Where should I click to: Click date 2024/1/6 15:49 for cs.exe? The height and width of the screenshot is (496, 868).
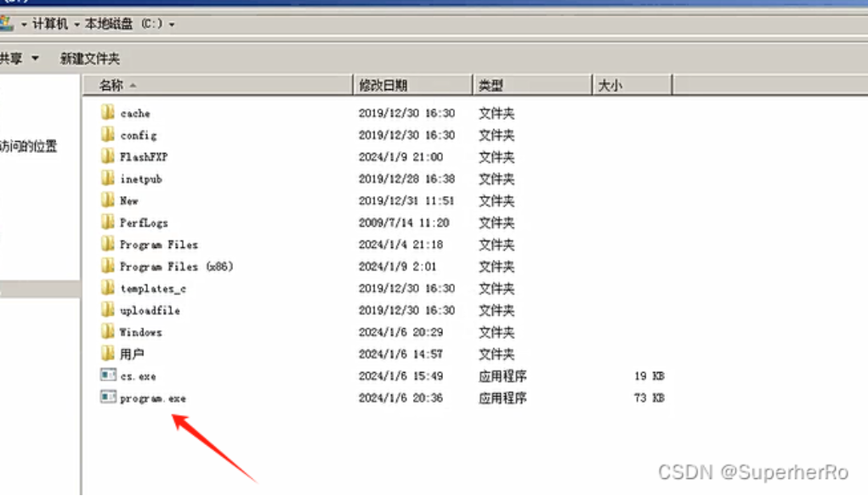(x=400, y=376)
